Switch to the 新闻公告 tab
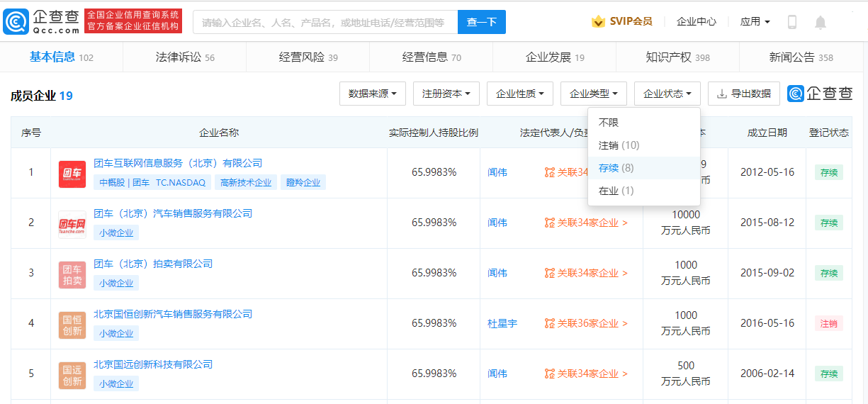The width and height of the screenshot is (868, 404). point(801,57)
